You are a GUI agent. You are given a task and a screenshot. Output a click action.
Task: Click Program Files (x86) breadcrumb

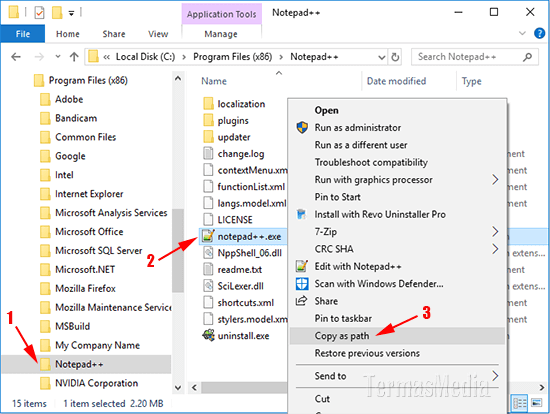coord(233,57)
